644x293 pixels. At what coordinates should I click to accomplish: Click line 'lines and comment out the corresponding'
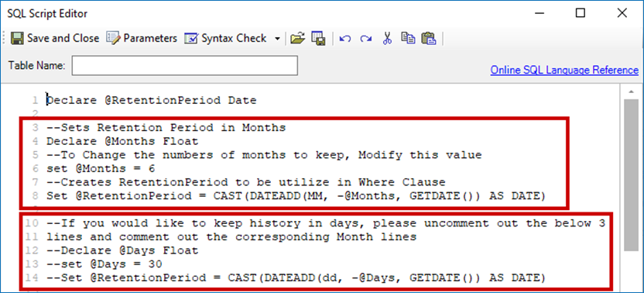coord(231,237)
